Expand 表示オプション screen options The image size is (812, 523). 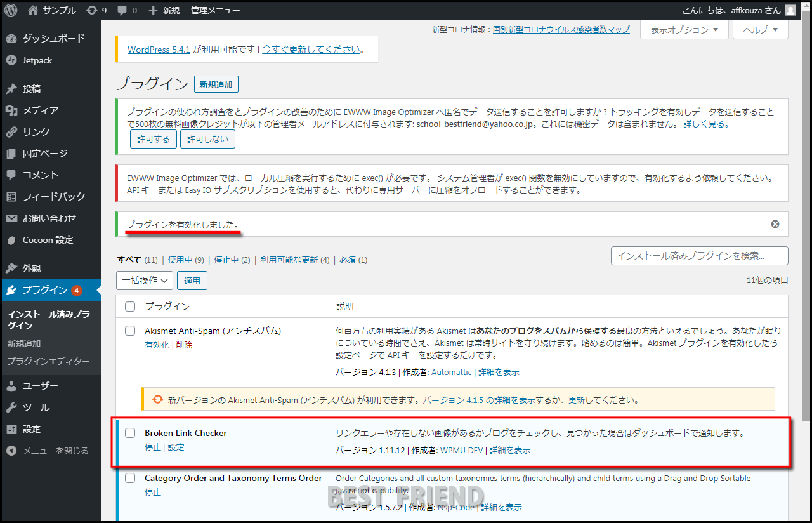(684, 30)
